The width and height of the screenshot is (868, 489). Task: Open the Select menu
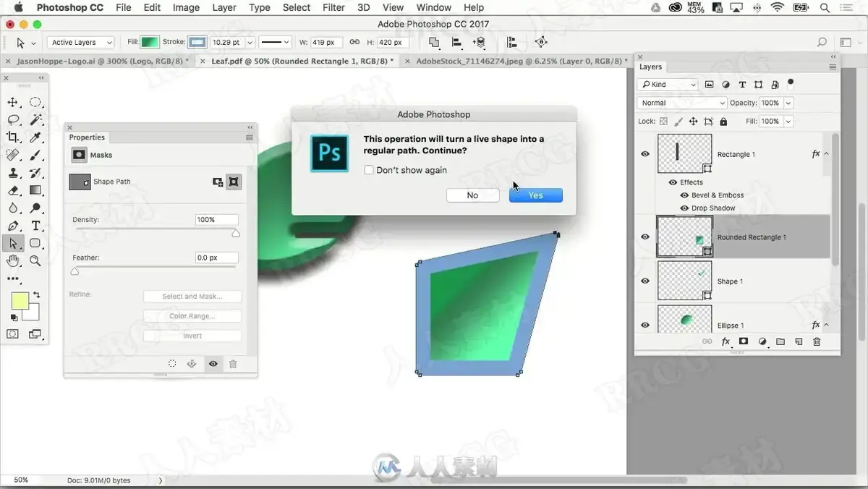(x=297, y=7)
